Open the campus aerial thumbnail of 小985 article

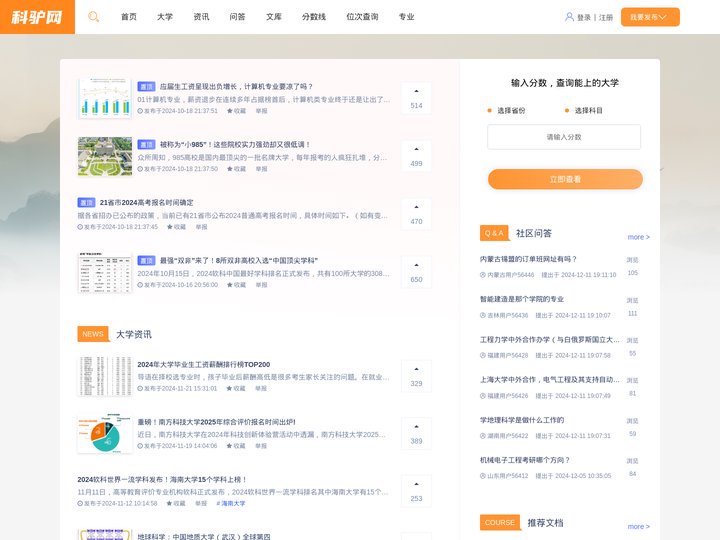(x=105, y=156)
